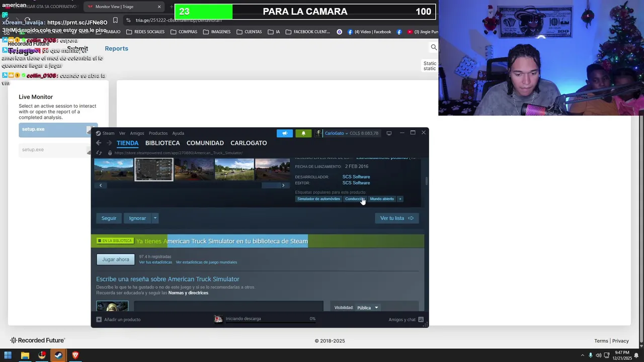Image resolution: width=644 pixels, height=362 pixels.
Task: Select the active setup.exe session in Triage
Action: click(x=58, y=130)
